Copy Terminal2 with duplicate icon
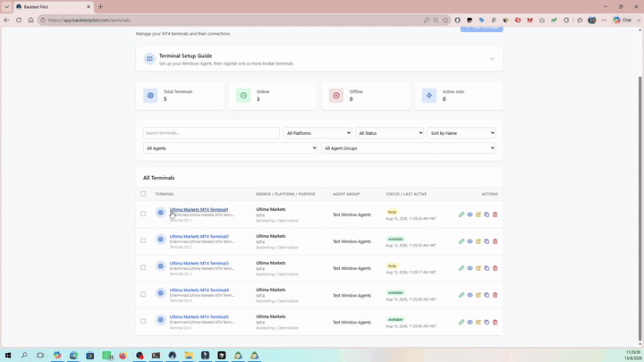The width and height of the screenshot is (644, 362). (x=487, y=241)
